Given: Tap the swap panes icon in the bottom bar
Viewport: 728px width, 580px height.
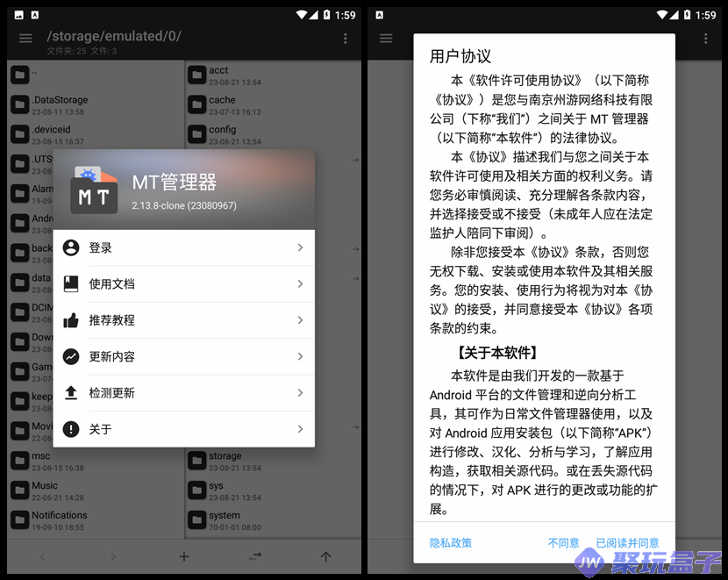Looking at the screenshot, I should [x=255, y=556].
